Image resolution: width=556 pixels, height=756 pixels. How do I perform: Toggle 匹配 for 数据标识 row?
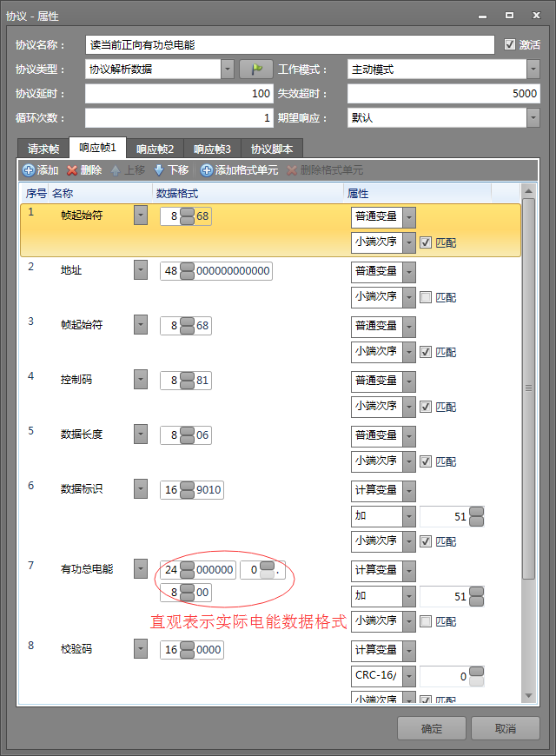426,541
